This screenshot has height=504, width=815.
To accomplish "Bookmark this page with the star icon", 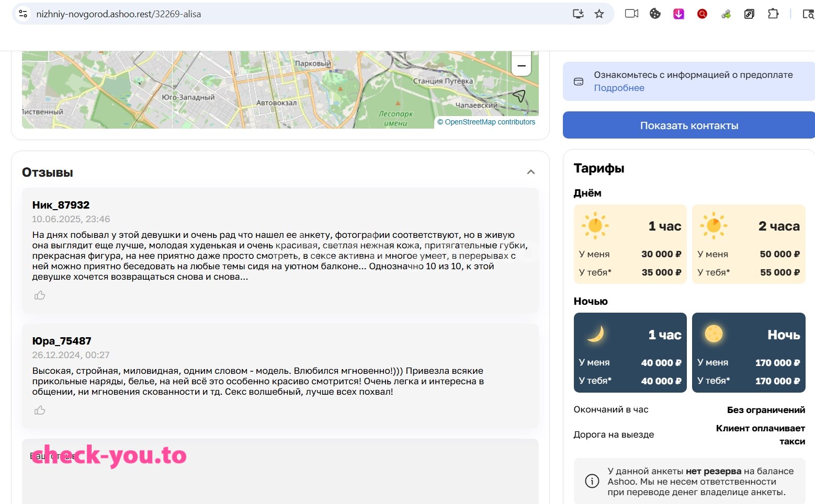I will [599, 14].
